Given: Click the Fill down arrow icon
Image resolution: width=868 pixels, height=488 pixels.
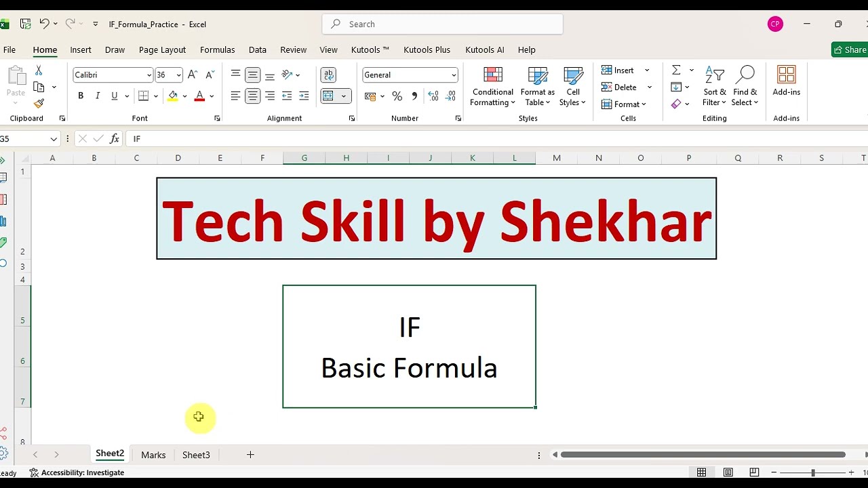Looking at the screenshot, I should pos(676,87).
